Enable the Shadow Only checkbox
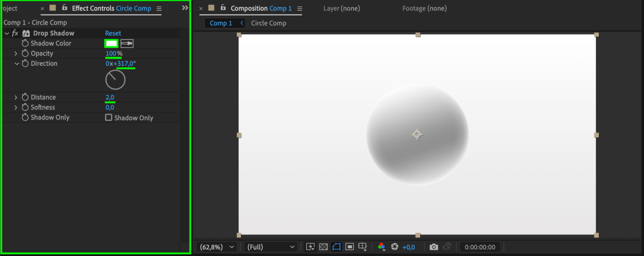The width and height of the screenshot is (644, 256). click(x=109, y=117)
